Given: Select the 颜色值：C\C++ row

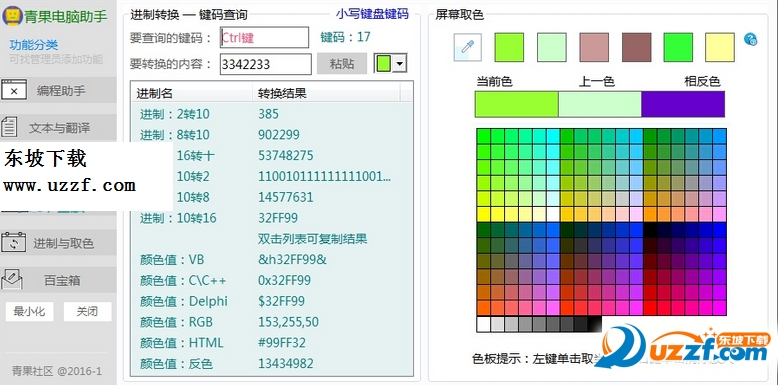Looking at the screenshot, I should pos(271,281).
